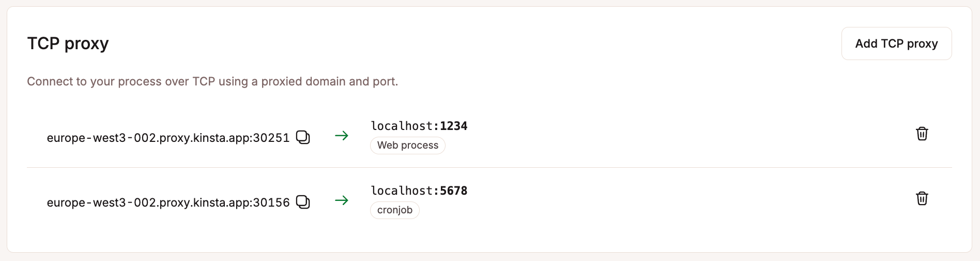Viewport: 980px width, 261px height.
Task: Copy the proxy address ending in 30251
Action: point(303,137)
